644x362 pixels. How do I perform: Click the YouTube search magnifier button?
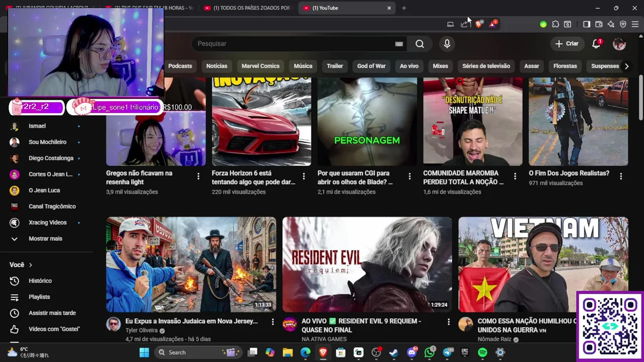(x=420, y=44)
